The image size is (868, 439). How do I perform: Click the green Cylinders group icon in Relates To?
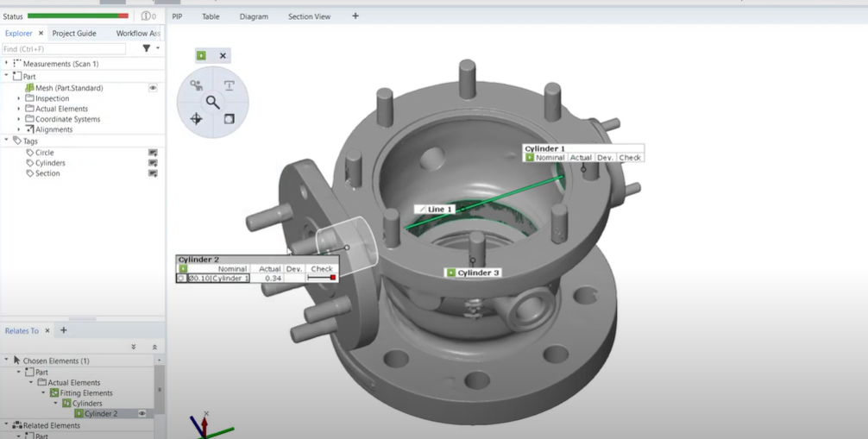tap(66, 403)
